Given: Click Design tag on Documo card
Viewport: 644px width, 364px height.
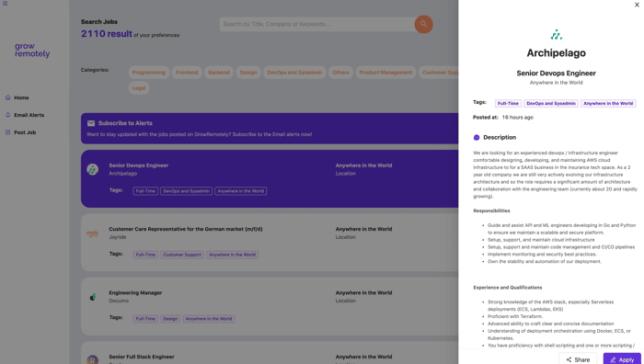Looking at the screenshot, I should click(170, 318).
